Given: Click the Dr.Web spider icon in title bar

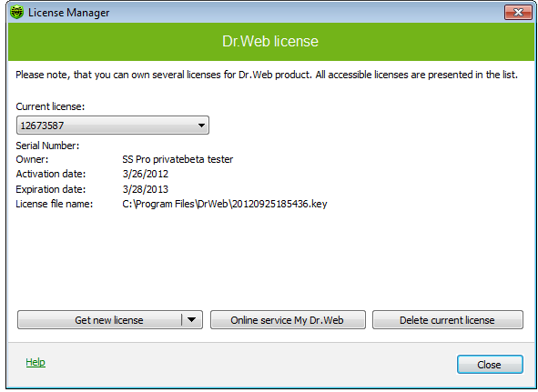Looking at the screenshot, I should [x=16, y=13].
